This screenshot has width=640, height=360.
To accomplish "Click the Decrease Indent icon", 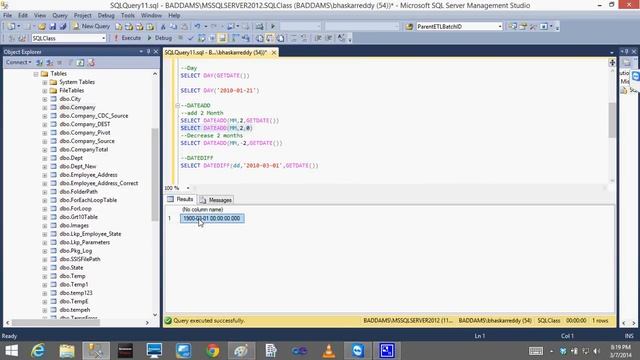I will coord(318,38).
